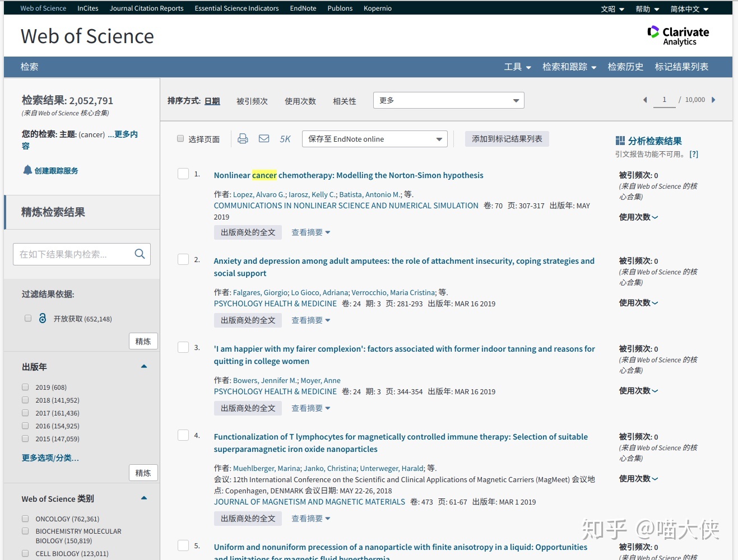The image size is (738, 560).
Task: Open Journal Citation Reports tab
Action: click(x=146, y=8)
